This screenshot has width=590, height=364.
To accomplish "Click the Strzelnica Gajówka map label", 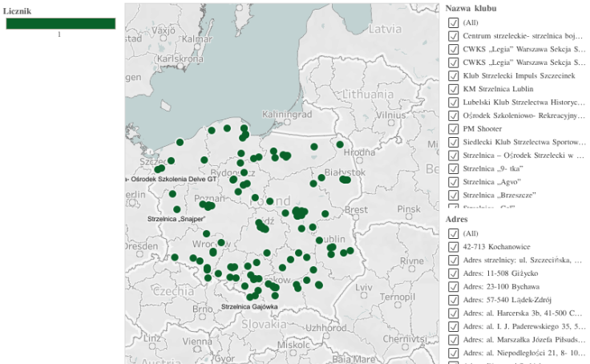I will (249, 306).
